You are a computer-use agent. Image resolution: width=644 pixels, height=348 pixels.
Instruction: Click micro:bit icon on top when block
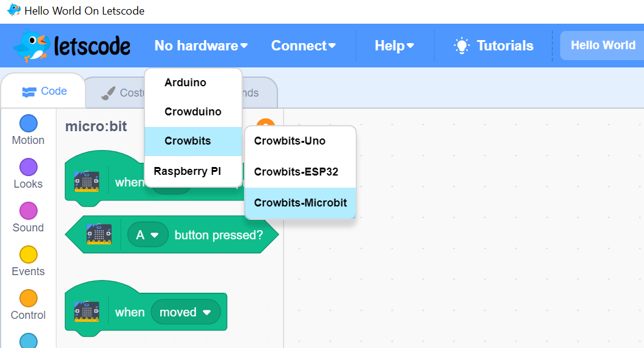[87, 182]
